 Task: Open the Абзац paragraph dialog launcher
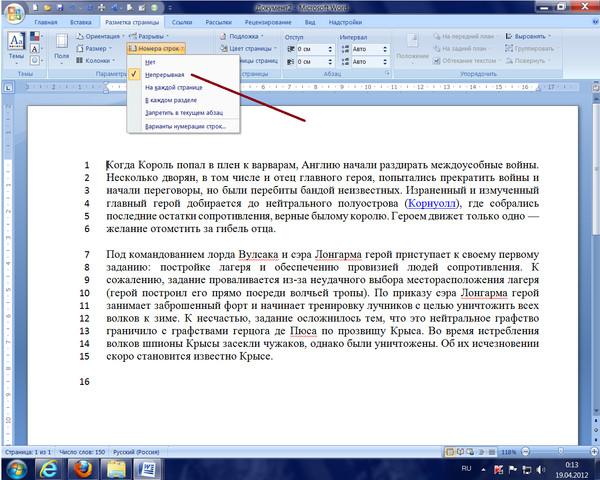pyautogui.click(x=387, y=73)
